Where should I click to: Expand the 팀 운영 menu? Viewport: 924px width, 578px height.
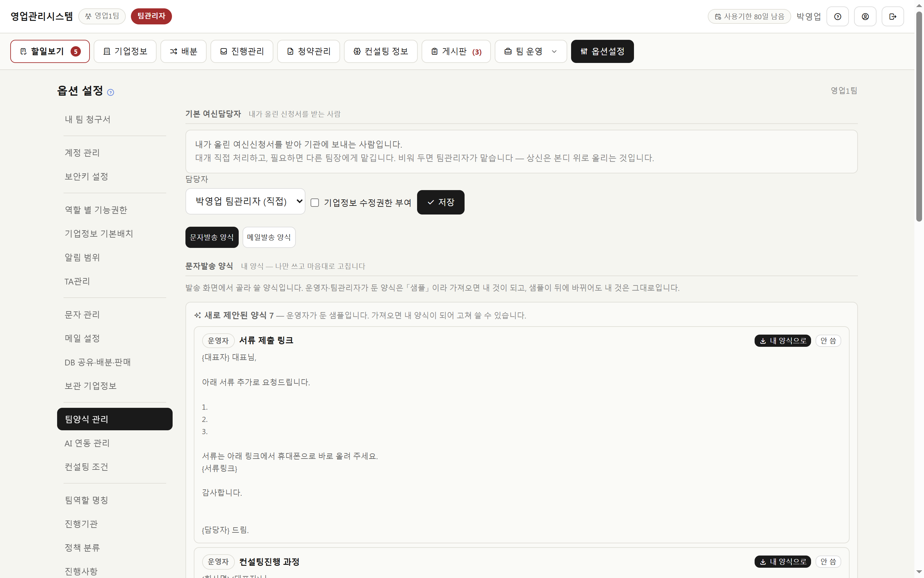click(531, 51)
